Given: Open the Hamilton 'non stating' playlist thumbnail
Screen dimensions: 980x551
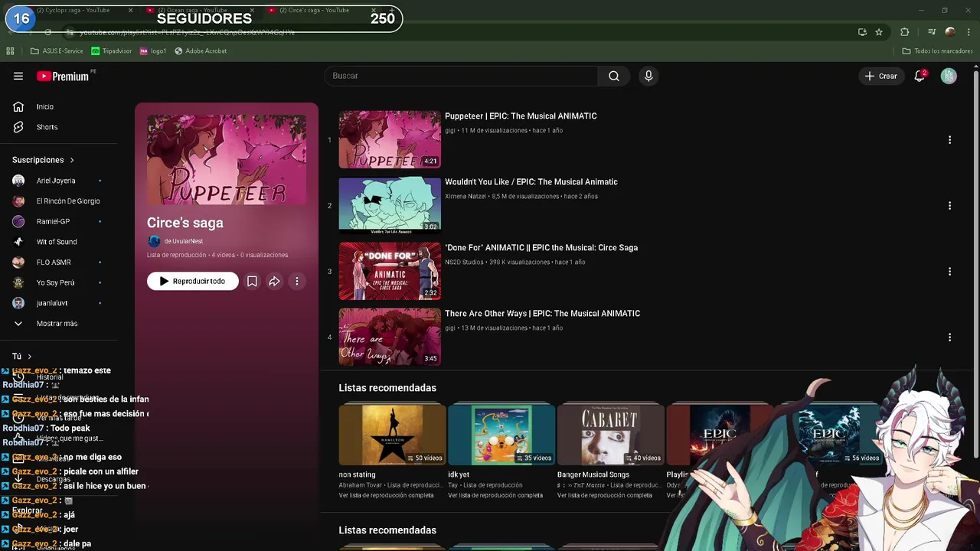Looking at the screenshot, I should click(392, 435).
